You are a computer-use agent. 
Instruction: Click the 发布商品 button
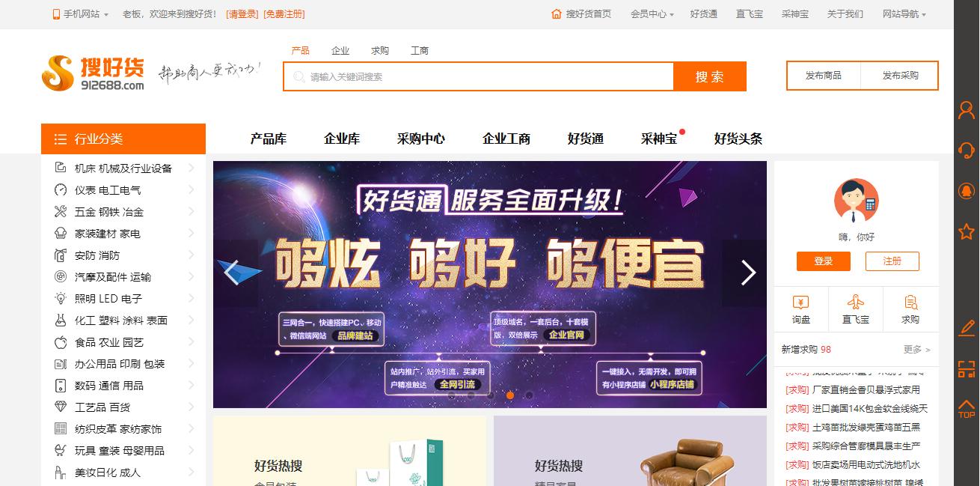click(824, 76)
